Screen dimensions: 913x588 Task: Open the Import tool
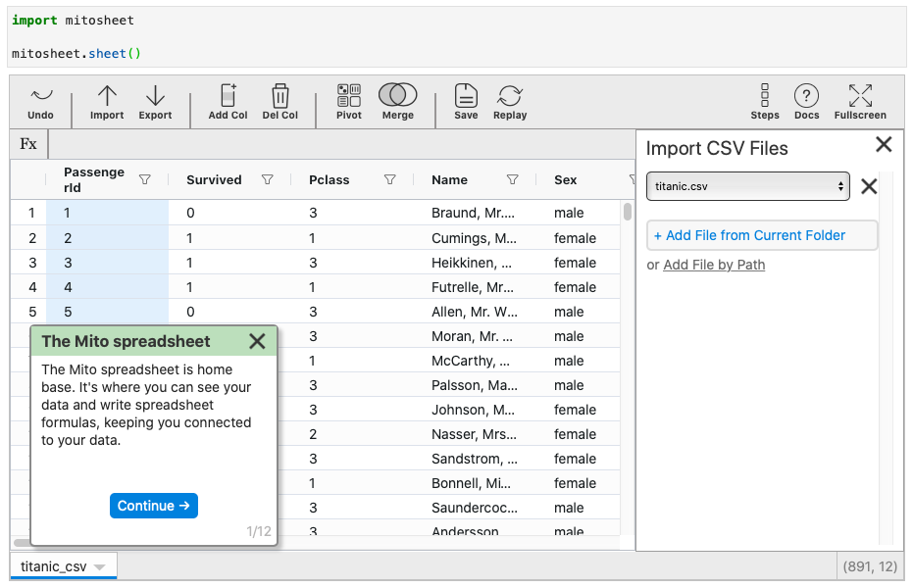(107, 96)
